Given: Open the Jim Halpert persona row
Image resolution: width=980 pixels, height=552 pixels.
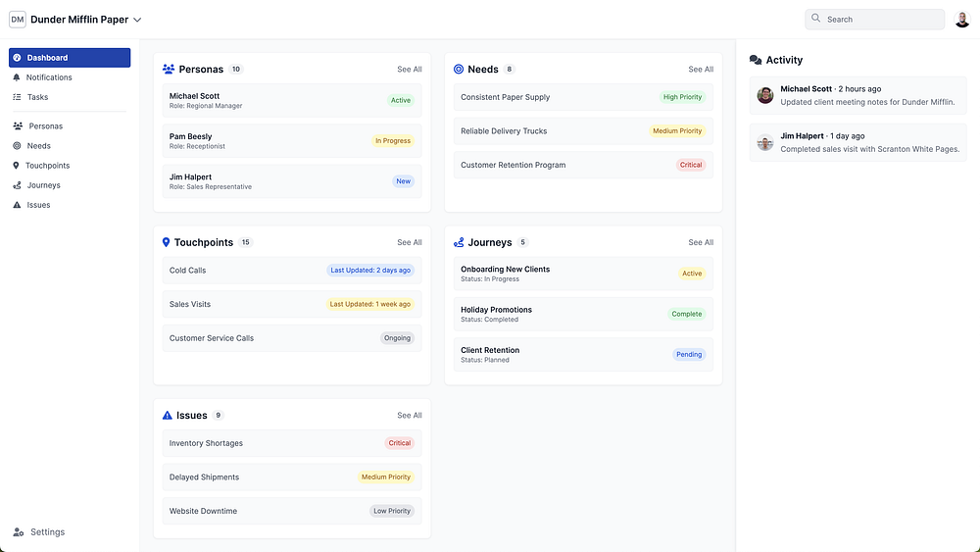Looking at the screenshot, I should coord(292,181).
